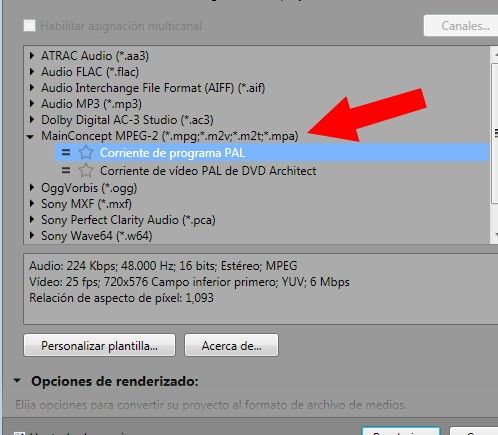The height and width of the screenshot is (435, 498).
Task: Open Personalizar plantilla dialog
Action: click(99, 345)
